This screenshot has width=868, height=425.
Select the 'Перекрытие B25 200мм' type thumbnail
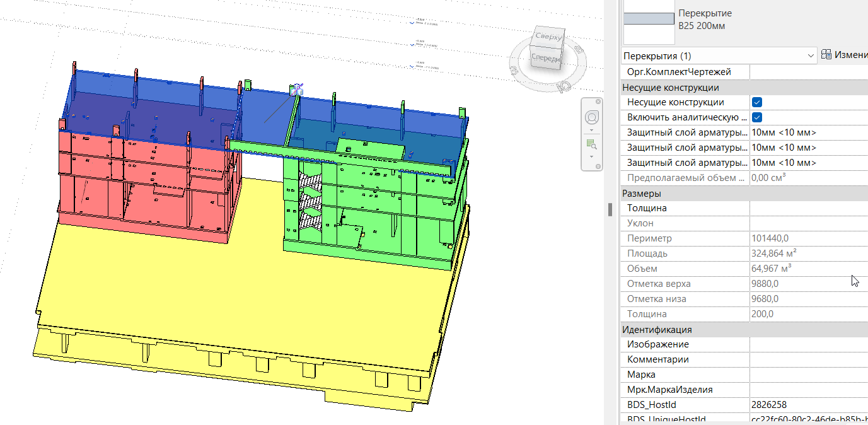[649, 19]
